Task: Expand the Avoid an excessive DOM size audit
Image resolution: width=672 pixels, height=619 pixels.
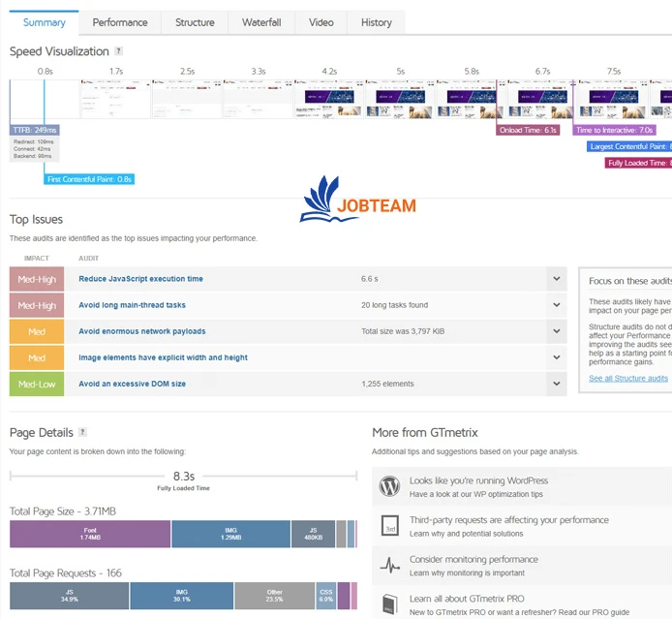Action: [x=556, y=384]
